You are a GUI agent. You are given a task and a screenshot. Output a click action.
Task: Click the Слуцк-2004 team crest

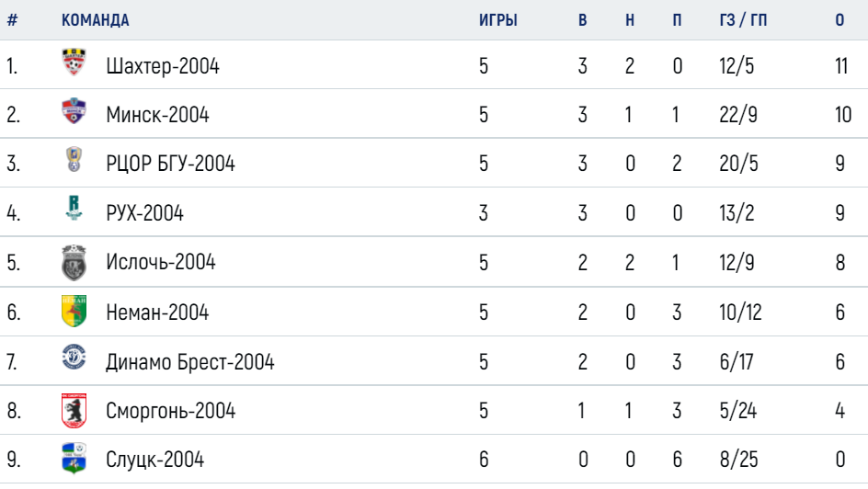click(x=74, y=458)
